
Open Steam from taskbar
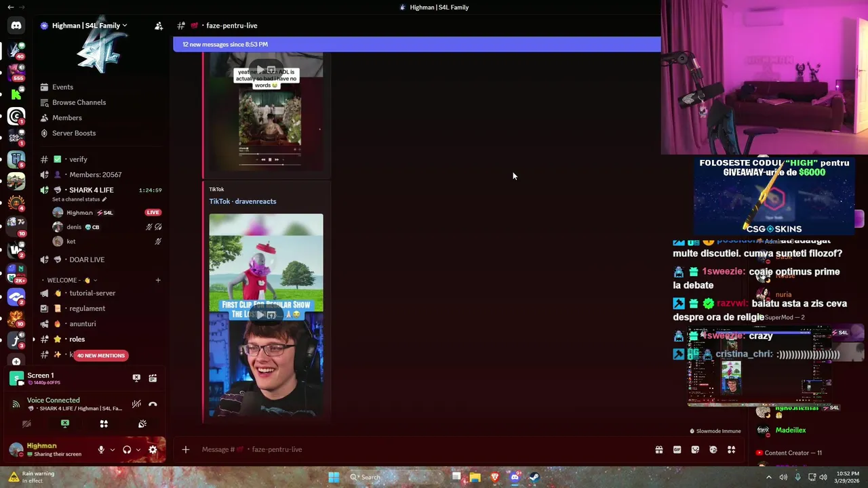tap(534, 477)
